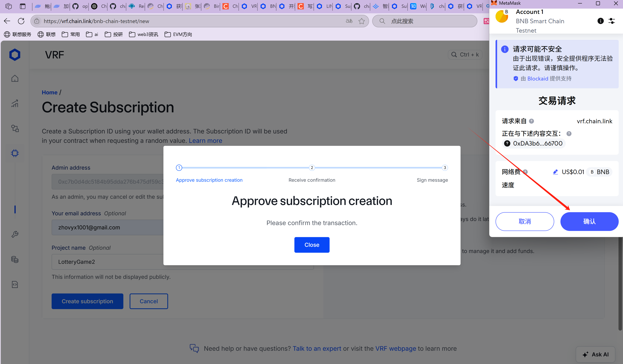Expand the web3资讯 bookmarks folder
Screen dimensions: 623x364
click(144, 34)
